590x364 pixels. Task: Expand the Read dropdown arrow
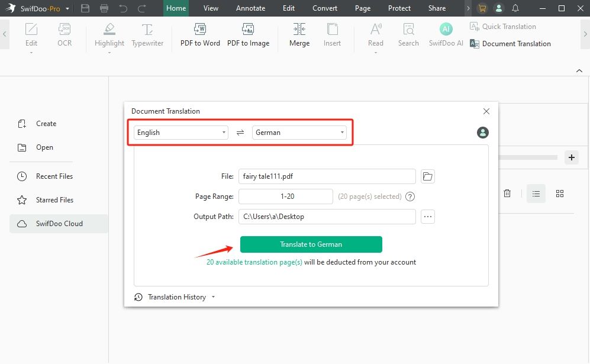coord(376,53)
